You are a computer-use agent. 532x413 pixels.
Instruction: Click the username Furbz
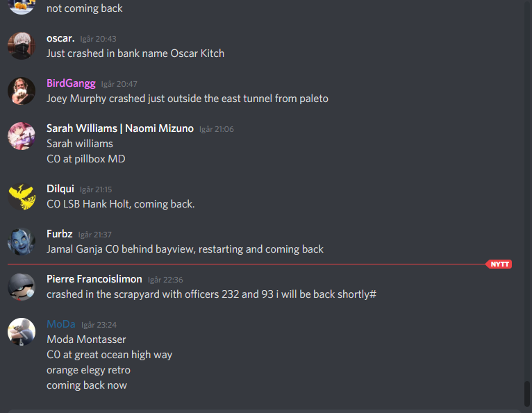coord(59,234)
